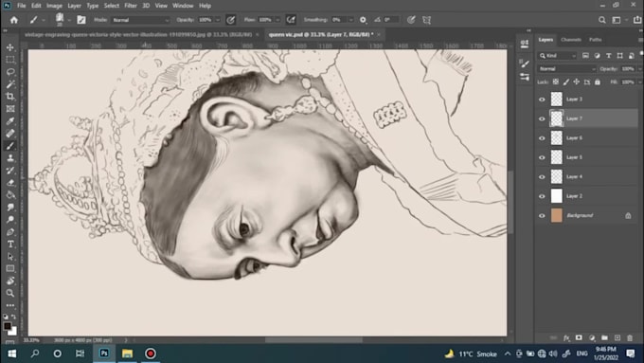The width and height of the screenshot is (644, 363).
Task: Hide Layer 5 visibility eye
Action: pyautogui.click(x=542, y=157)
